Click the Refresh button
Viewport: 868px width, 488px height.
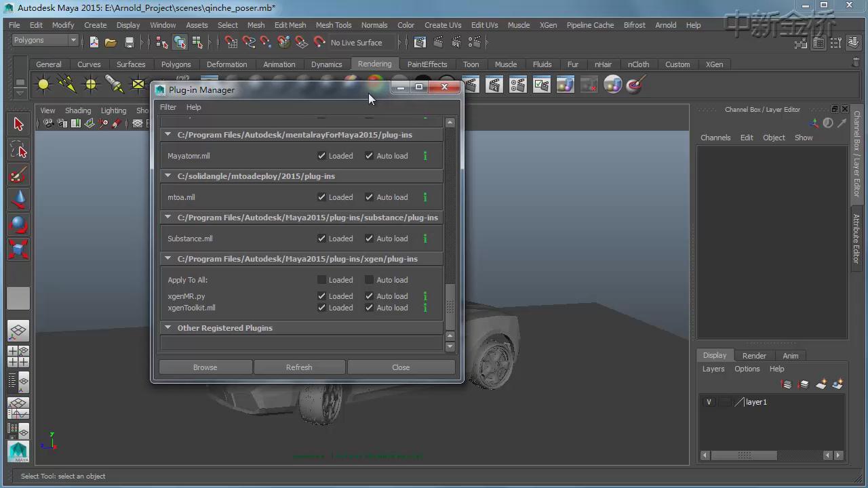point(299,367)
